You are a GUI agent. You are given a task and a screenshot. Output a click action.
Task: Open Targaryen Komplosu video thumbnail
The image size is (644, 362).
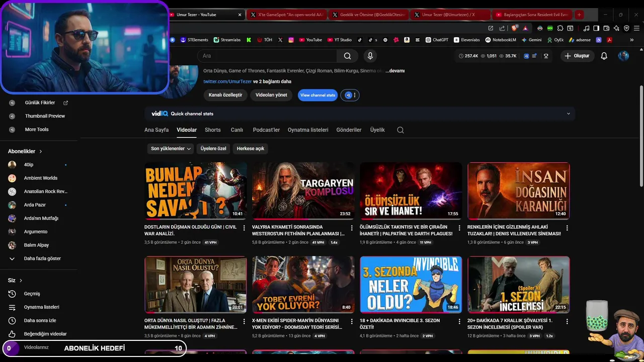(303, 191)
